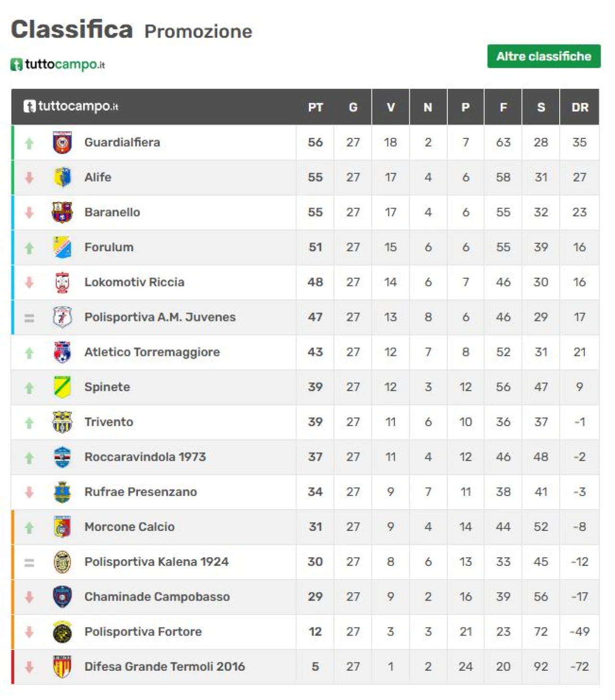Open the Atletico Torremaggiore team link

point(152,352)
